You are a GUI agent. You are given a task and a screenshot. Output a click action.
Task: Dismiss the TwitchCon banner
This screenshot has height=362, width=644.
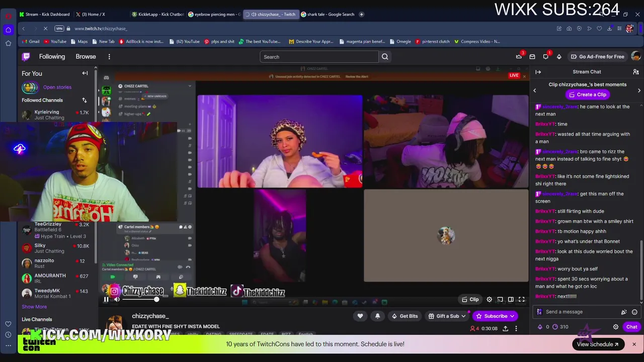634,344
